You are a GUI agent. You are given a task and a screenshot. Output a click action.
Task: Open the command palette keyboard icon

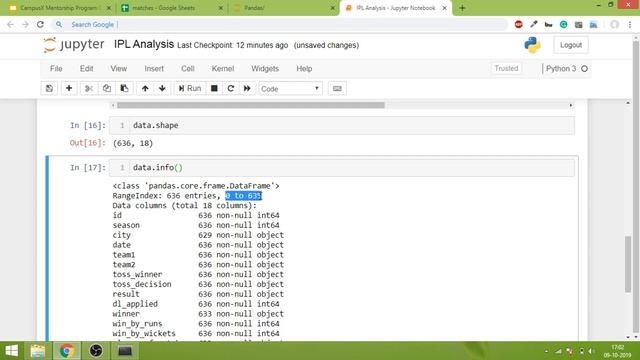pos(337,89)
